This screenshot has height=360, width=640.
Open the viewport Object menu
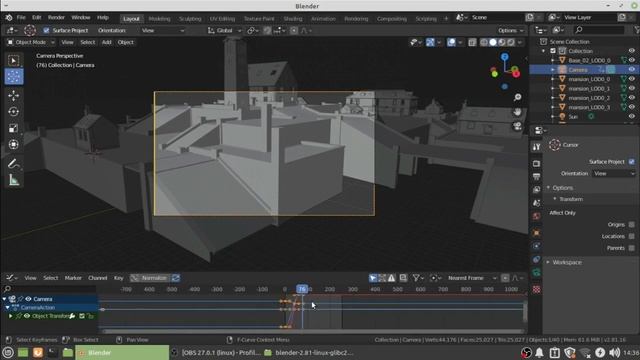pos(125,42)
